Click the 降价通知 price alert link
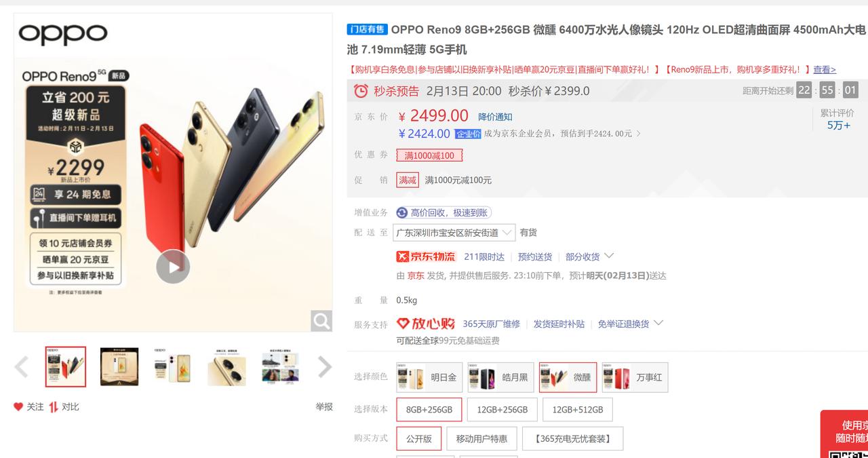Screen dimensions: 868x458 point(495,117)
